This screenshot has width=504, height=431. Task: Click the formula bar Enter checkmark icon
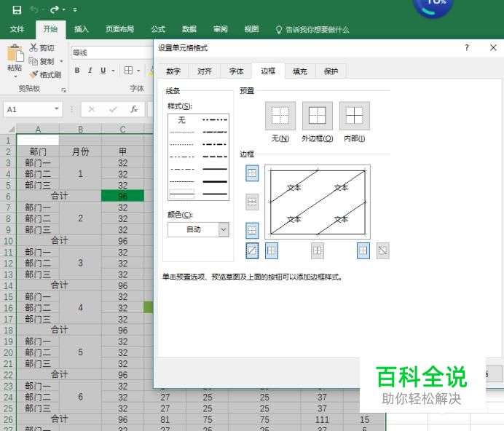[x=113, y=109]
